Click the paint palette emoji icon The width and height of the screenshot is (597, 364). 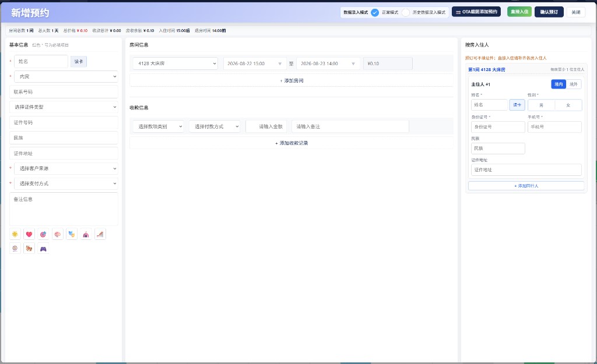[x=58, y=234]
